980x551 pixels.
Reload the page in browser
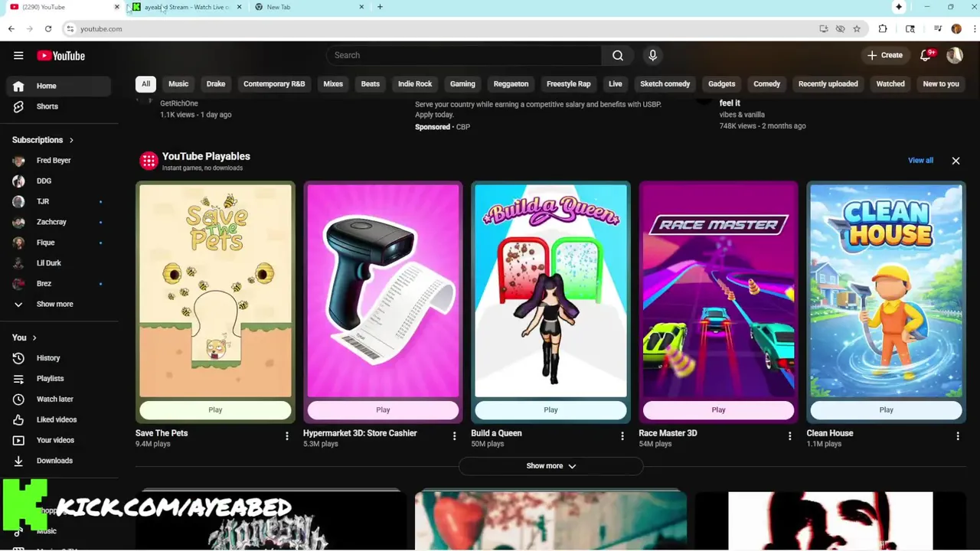47,29
